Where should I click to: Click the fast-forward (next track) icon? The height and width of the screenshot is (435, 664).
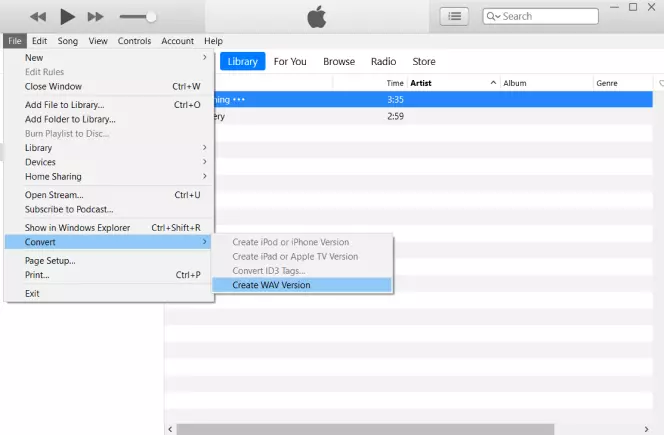[x=95, y=17]
